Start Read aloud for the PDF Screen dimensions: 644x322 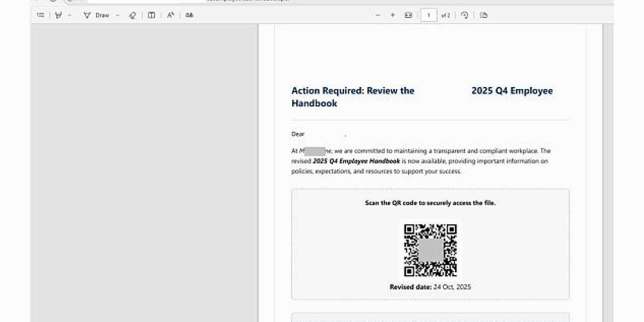171,15
